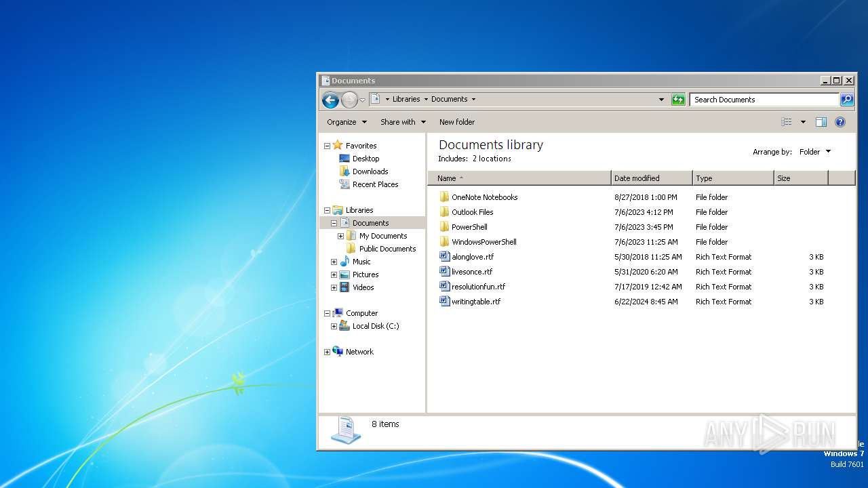868x488 pixels.
Task: Expand the Network tree node
Action: click(327, 352)
